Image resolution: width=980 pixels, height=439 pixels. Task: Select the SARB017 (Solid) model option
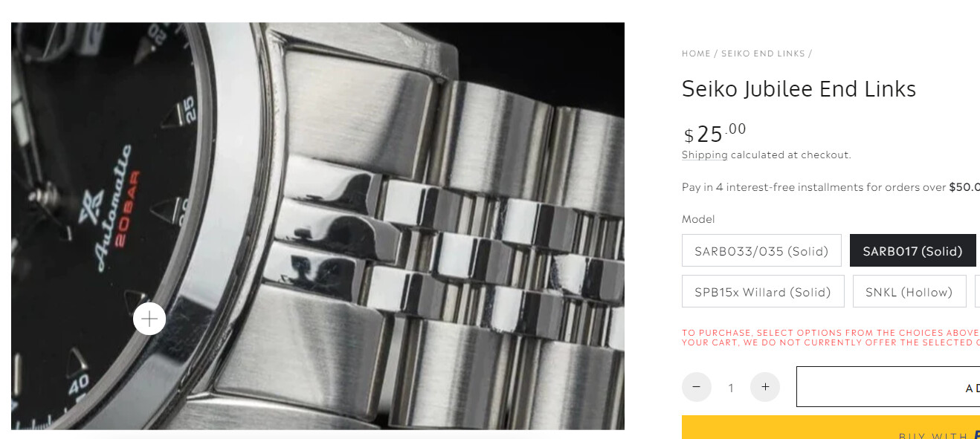(x=912, y=251)
